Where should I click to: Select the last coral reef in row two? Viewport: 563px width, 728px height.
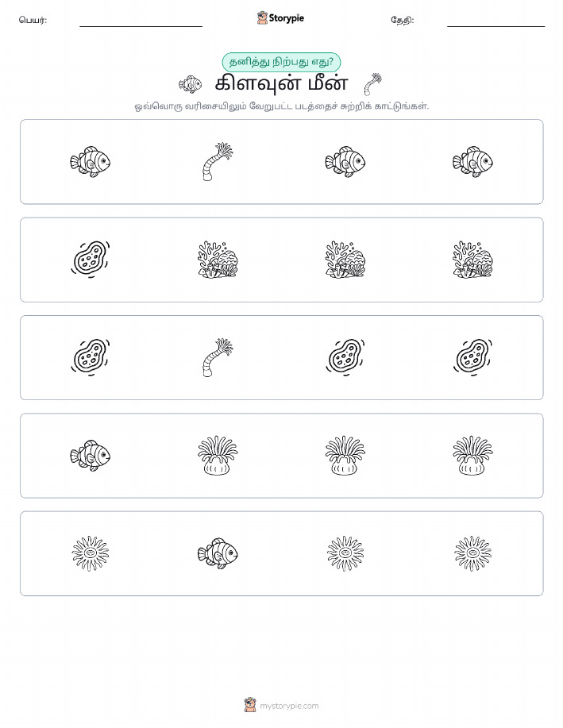pyautogui.click(x=473, y=260)
